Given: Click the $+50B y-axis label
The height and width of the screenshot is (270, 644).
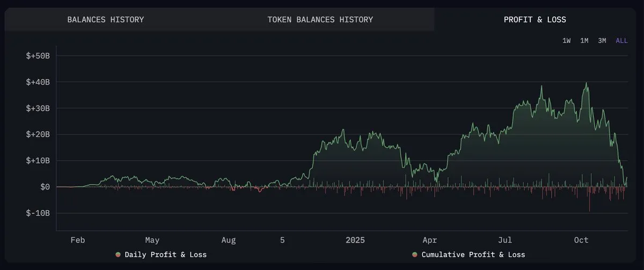Looking at the screenshot, I should click(x=38, y=56).
